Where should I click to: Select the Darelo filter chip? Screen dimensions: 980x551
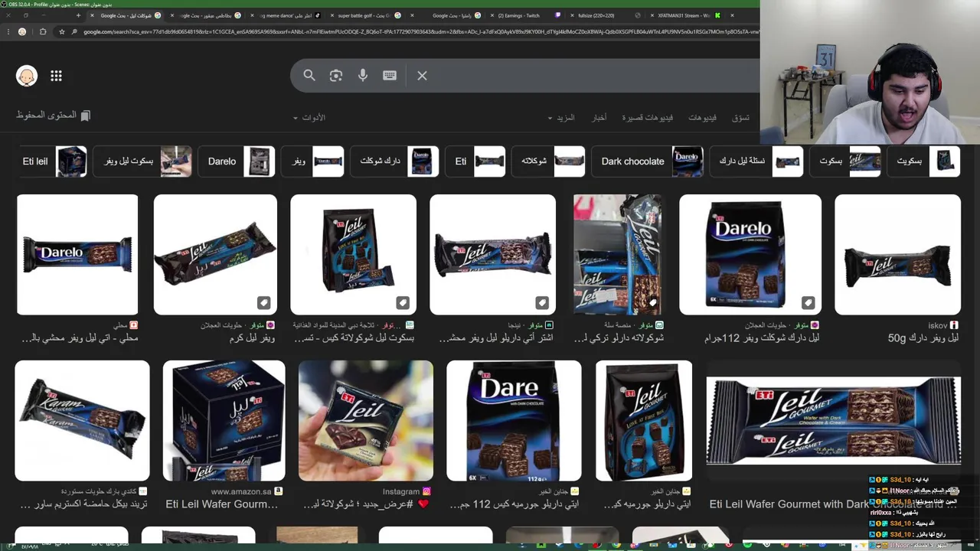tap(237, 161)
